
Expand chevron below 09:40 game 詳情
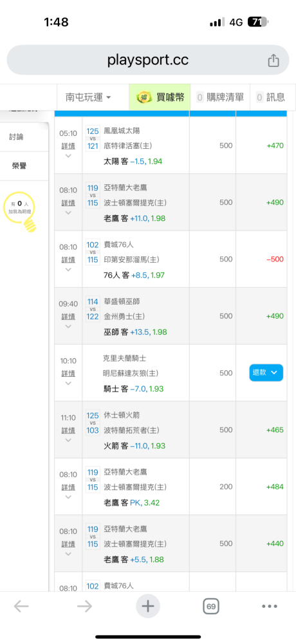click(x=68, y=327)
